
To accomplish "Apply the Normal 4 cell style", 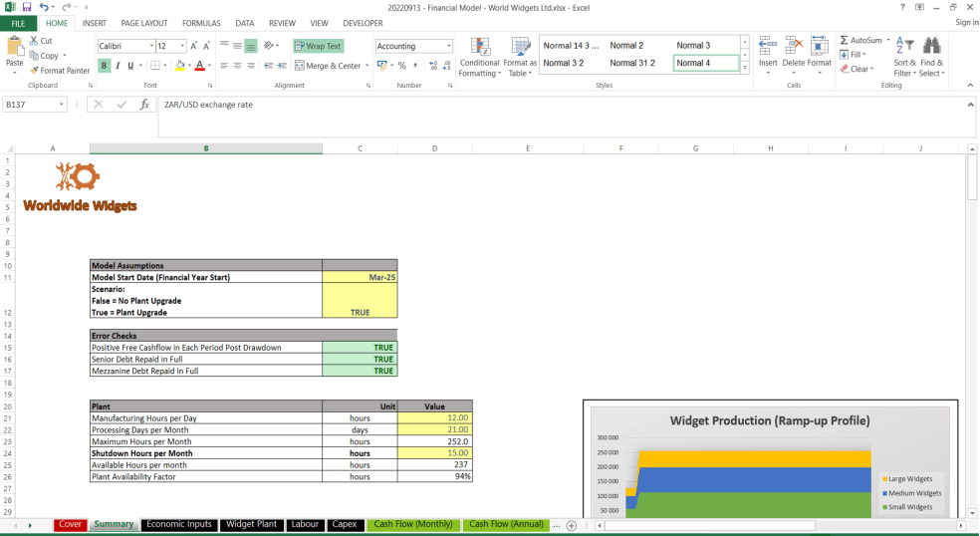I will click(x=706, y=63).
